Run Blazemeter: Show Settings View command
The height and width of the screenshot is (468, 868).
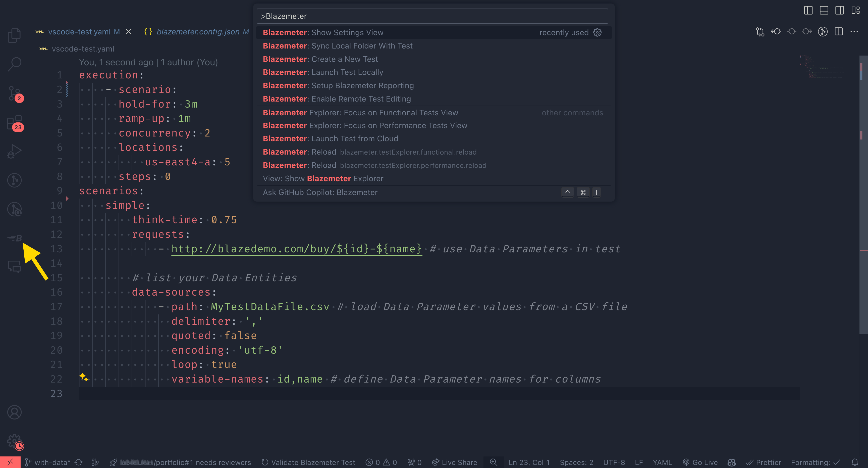(x=434, y=32)
